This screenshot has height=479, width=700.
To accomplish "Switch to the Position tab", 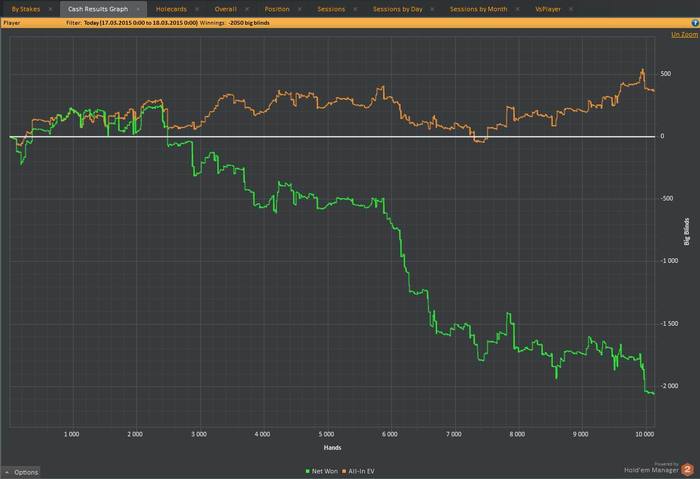I will 277,9.
